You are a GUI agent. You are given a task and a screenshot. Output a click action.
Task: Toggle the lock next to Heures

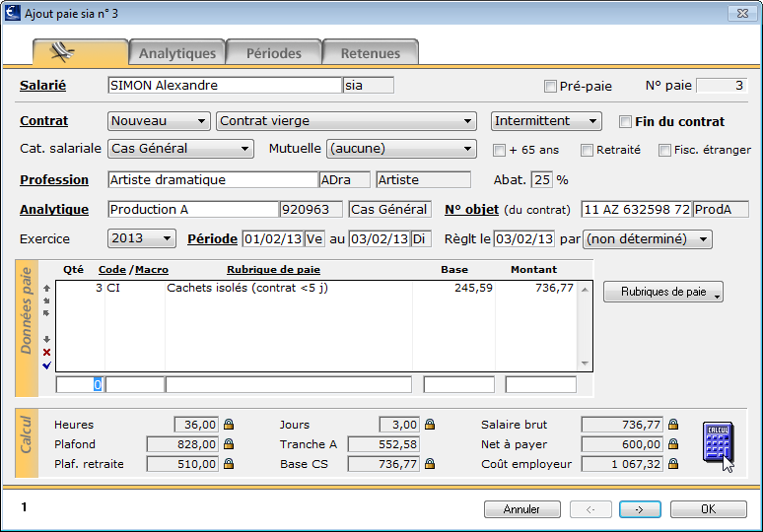tap(229, 425)
